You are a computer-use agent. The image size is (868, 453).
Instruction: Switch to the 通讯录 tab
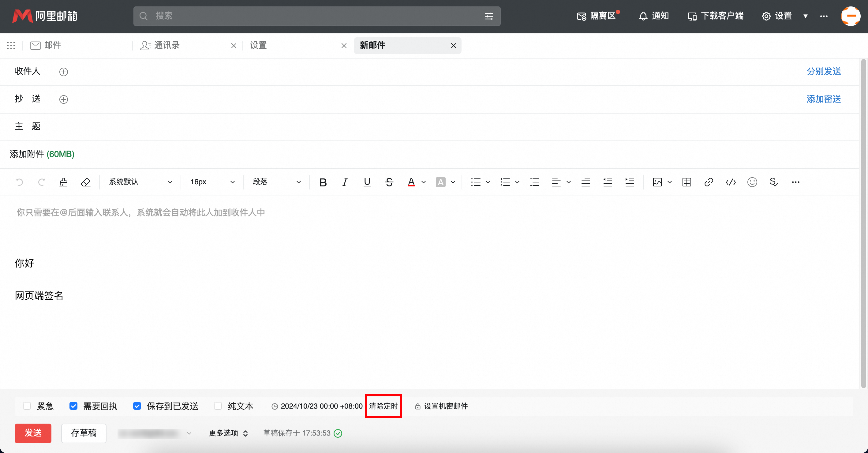166,45
